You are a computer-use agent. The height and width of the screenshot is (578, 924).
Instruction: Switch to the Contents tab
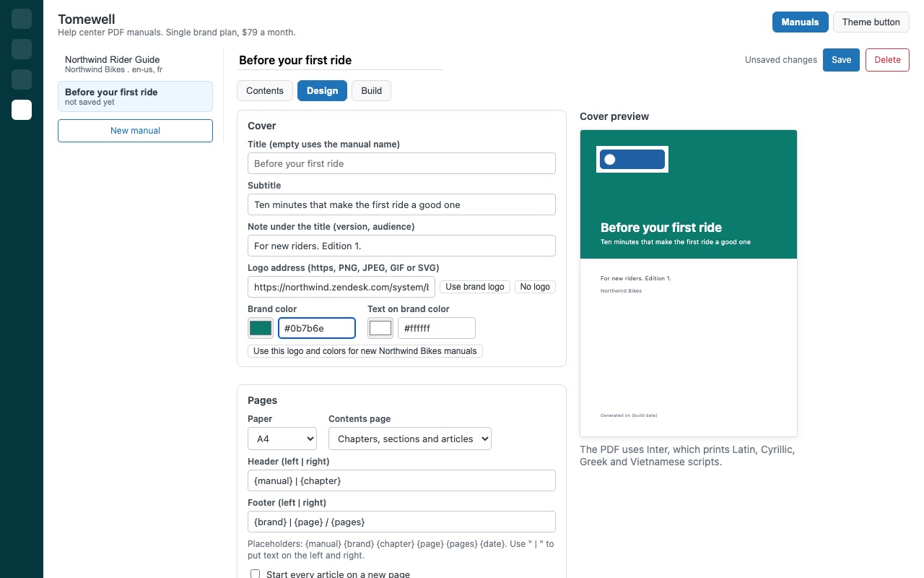(265, 90)
